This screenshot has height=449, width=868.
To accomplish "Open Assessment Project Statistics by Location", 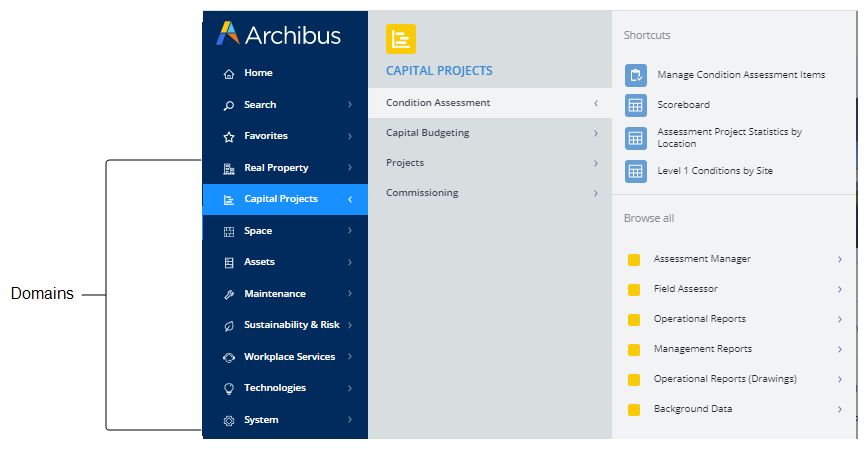I will (728, 138).
